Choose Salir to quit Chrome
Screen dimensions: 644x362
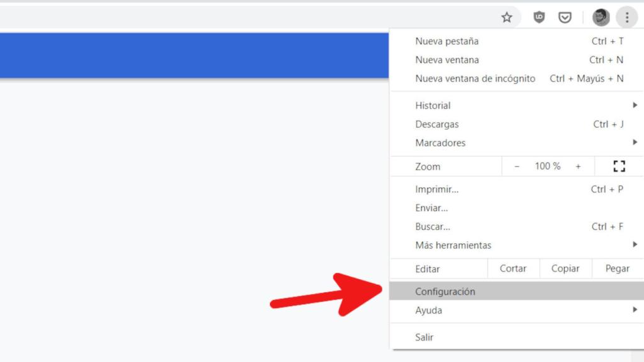517,337
